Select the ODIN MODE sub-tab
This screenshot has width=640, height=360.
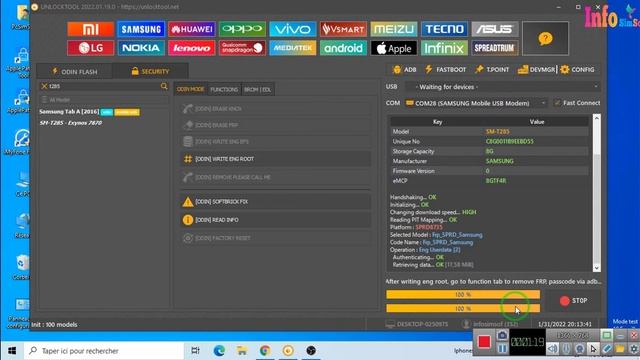coord(190,89)
